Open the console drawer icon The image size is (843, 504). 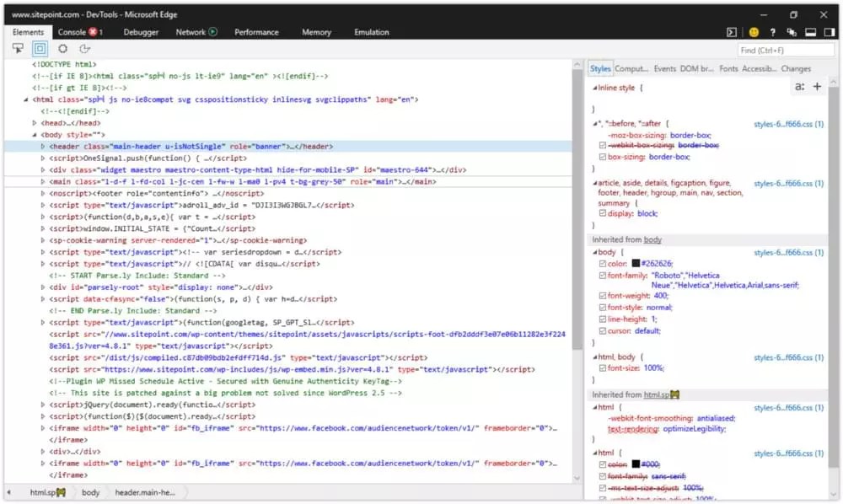pos(732,32)
